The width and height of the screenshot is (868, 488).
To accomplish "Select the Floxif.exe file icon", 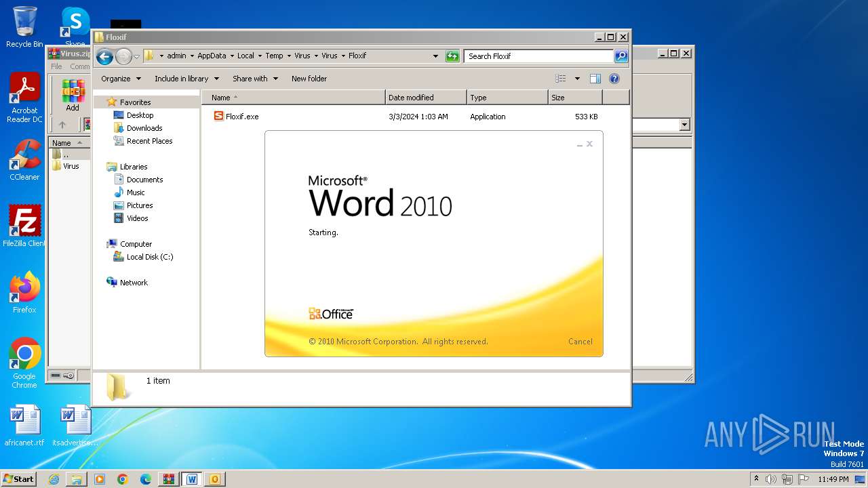I will tap(218, 116).
